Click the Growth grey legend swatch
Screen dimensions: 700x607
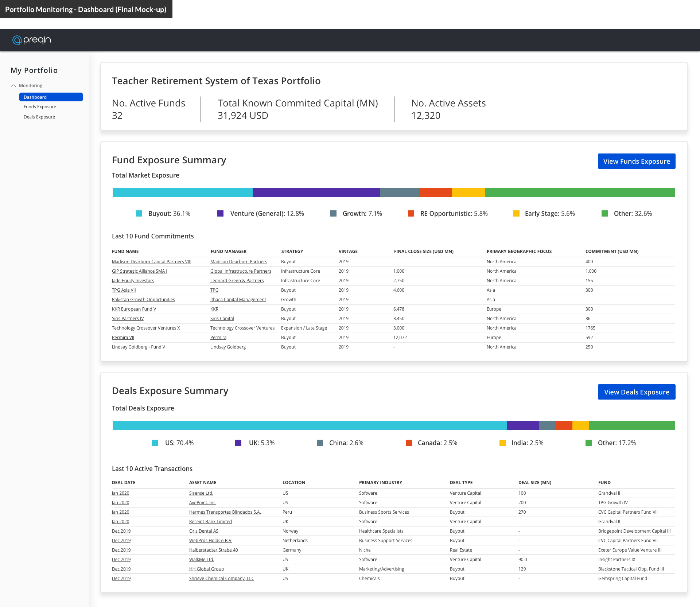point(333,214)
